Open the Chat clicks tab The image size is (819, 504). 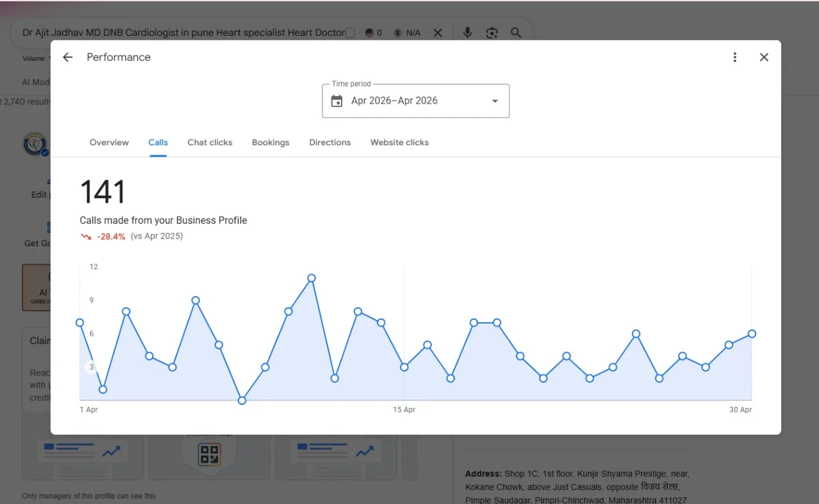210,143
